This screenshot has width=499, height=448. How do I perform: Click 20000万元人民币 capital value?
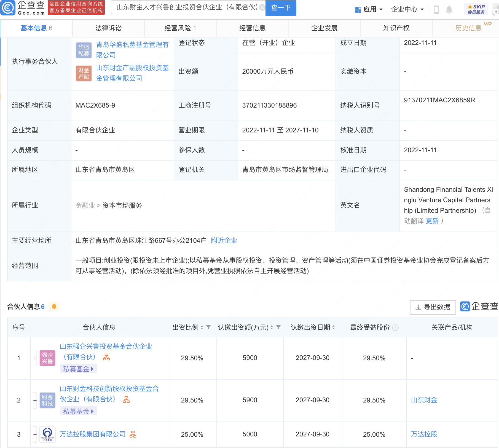[267, 71]
